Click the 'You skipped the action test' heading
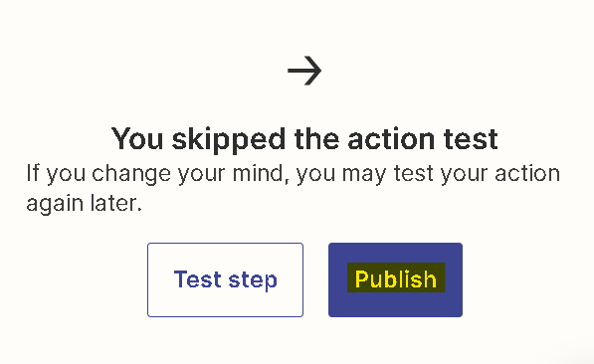 304,139
